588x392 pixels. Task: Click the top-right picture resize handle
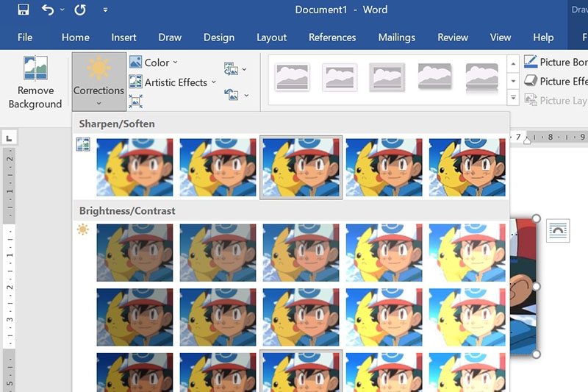[536, 218]
